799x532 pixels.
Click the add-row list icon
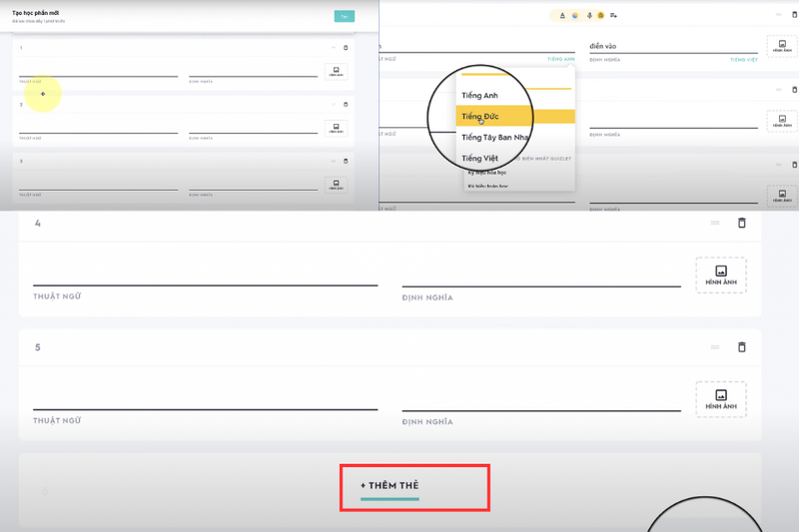[x=613, y=15]
